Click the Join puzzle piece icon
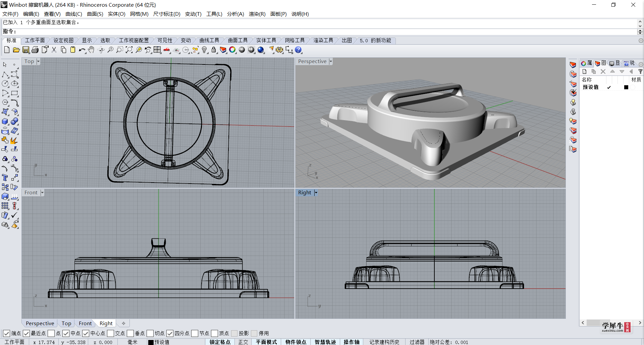The height and width of the screenshot is (345, 644). coord(5,140)
